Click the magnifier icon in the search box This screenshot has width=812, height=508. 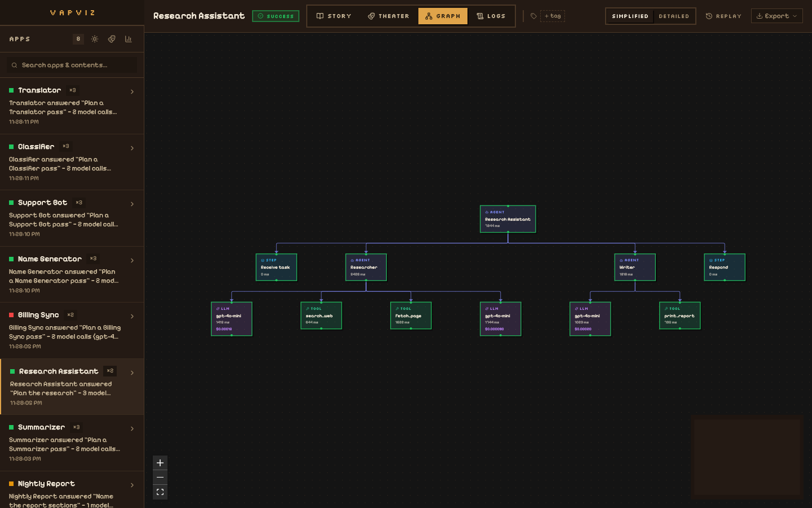pos(15,65)
